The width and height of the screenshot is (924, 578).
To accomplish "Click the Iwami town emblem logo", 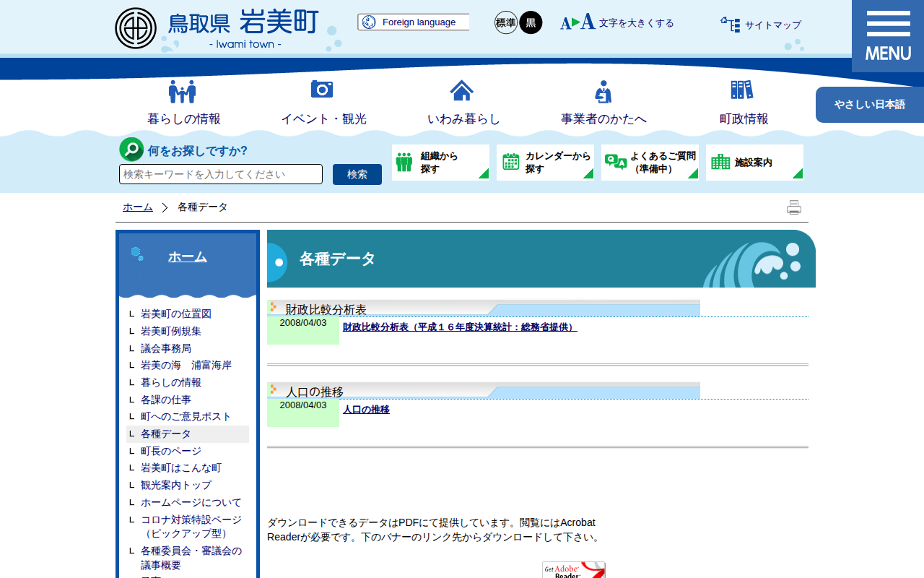I will pos(136,28).
